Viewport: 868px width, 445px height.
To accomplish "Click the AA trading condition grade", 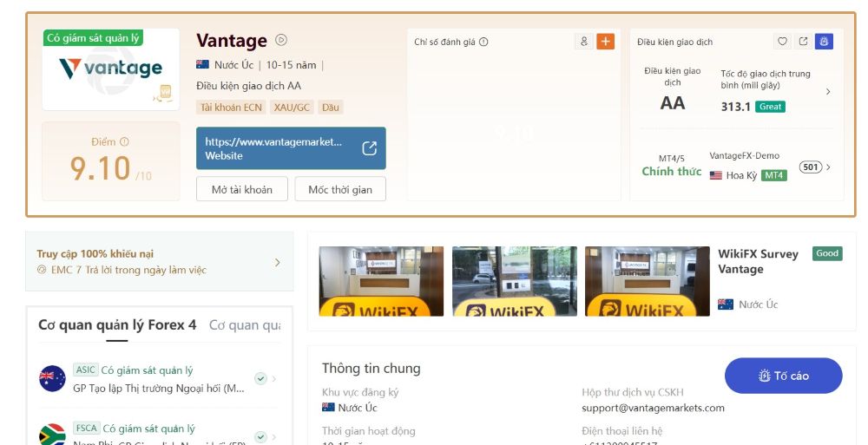I will tap(672, 103).
